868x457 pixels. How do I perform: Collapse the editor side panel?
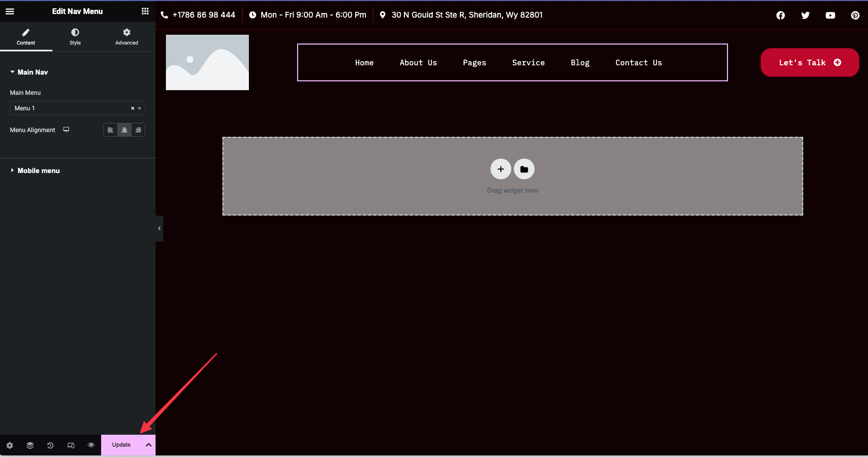point(159,228)
